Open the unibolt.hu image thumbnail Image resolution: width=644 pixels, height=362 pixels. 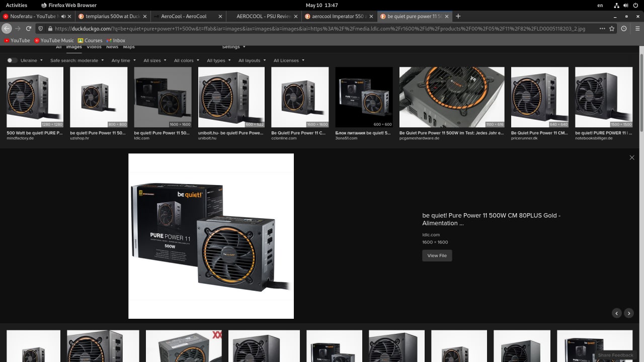(231, 98)
